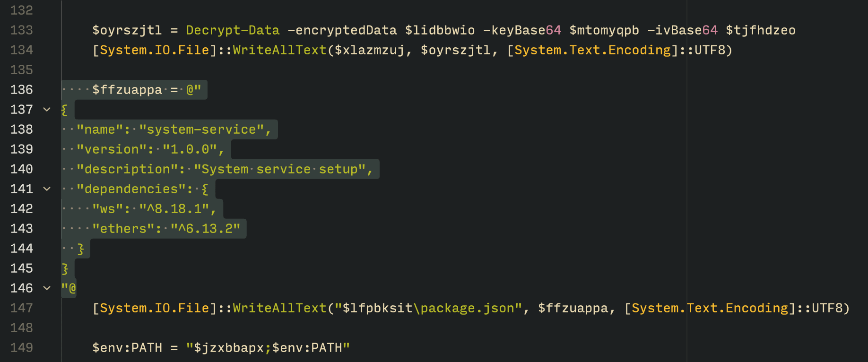Click line number 133 in the gutter

click(22, 30)
